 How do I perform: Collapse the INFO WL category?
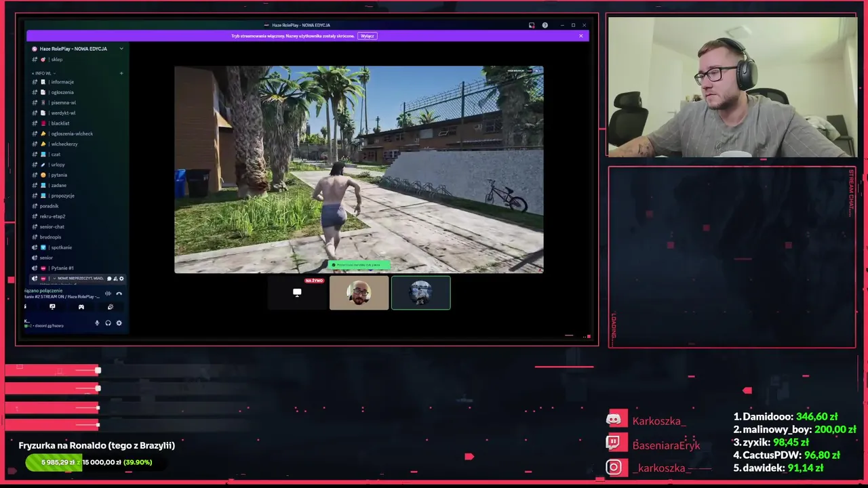(x=43, y=73)
